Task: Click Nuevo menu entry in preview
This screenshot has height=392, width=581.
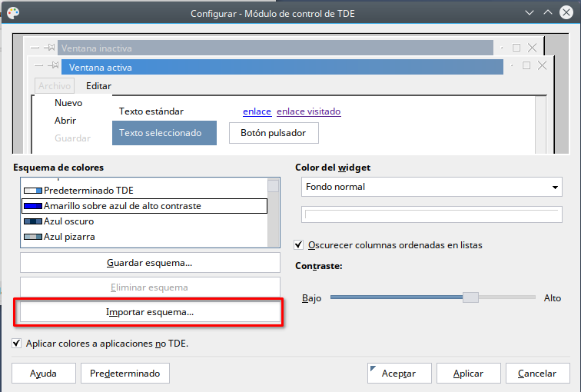Action: point(68,103)
